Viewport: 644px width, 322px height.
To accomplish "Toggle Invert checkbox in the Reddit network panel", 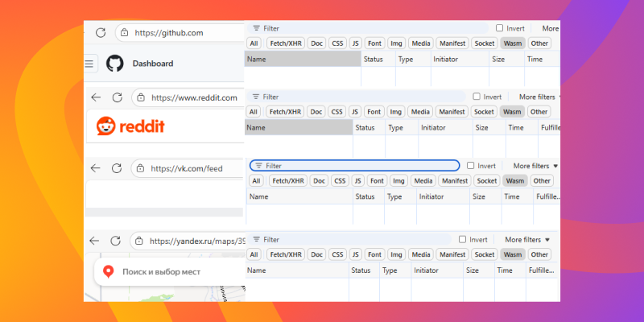I will point(477,97).
